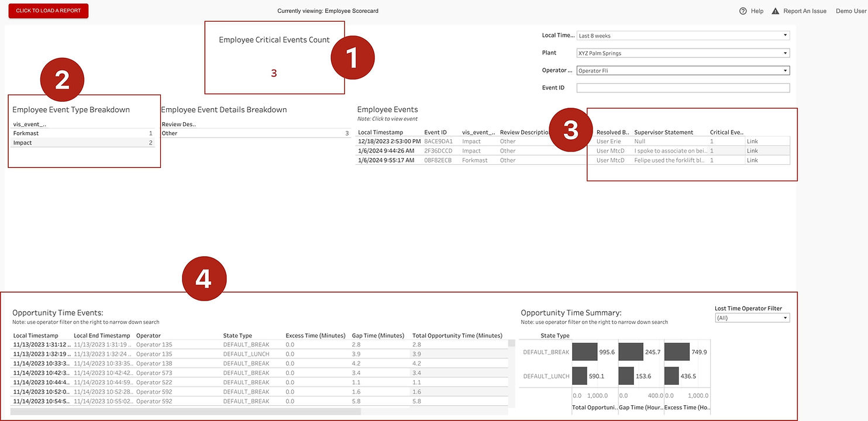Click the Currently viewing Employee Scorecard label
The height and width of the screenshot is (421, 868).
(x=328, y=11)
